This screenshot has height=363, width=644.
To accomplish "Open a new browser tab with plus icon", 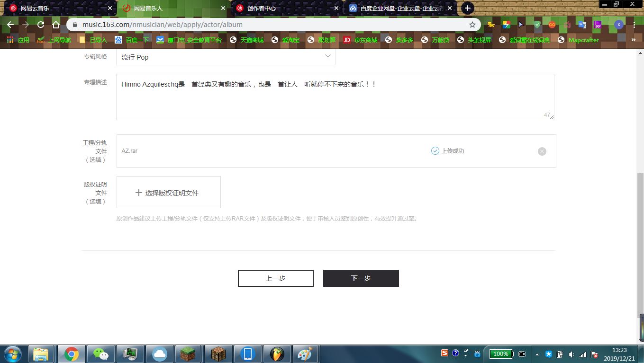I will tap(467, 8).
